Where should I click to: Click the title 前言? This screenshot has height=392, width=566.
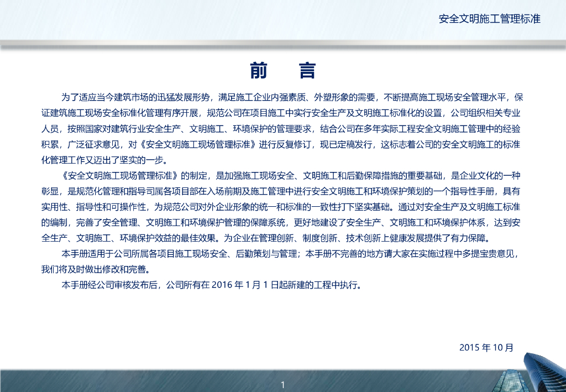tap(283, 70)
